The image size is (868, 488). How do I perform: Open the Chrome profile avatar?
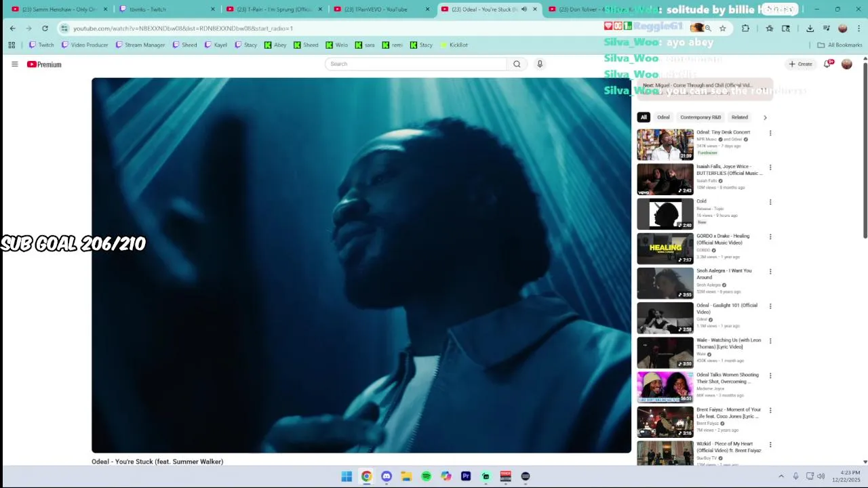843,28
